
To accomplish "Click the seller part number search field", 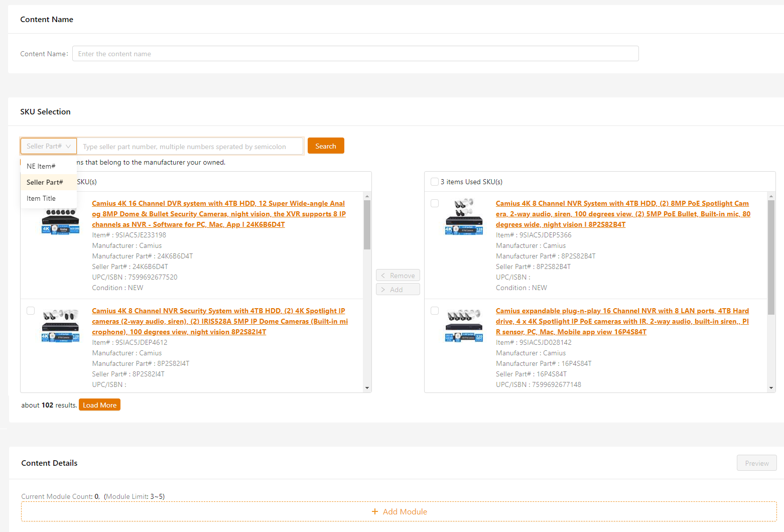I will [x=190, y=146].
